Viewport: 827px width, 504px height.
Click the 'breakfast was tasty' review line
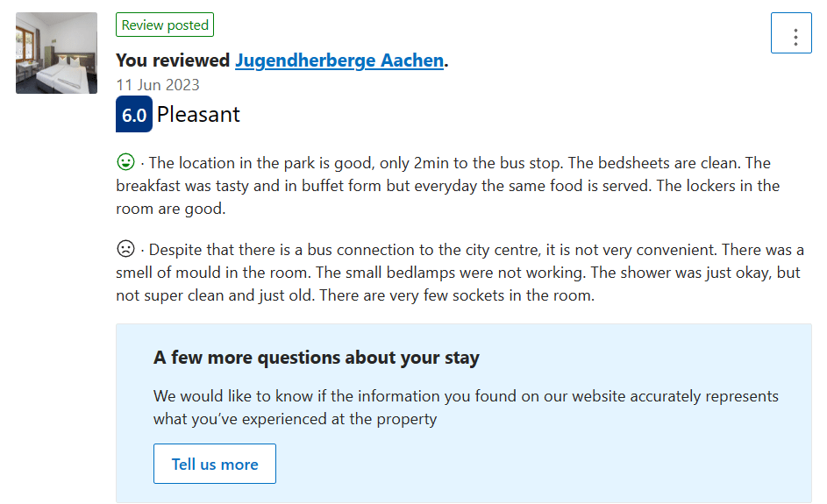tap(384, 186)
